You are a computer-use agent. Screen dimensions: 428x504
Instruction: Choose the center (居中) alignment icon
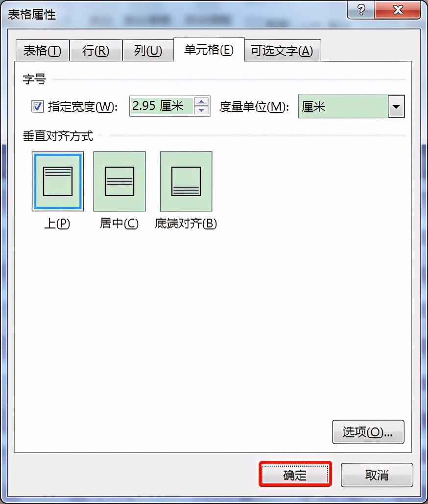point(119,181)
